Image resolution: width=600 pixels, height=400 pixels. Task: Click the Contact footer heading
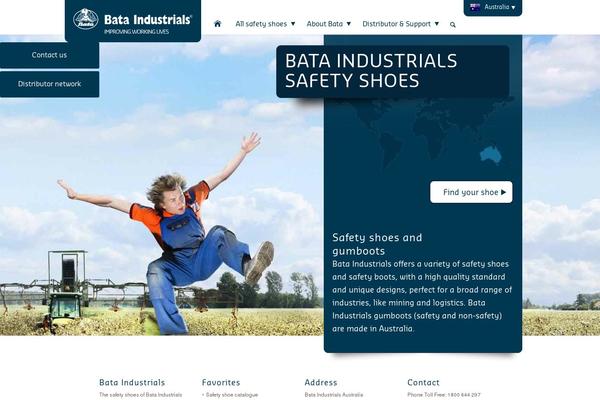click(x=423, y=382)
